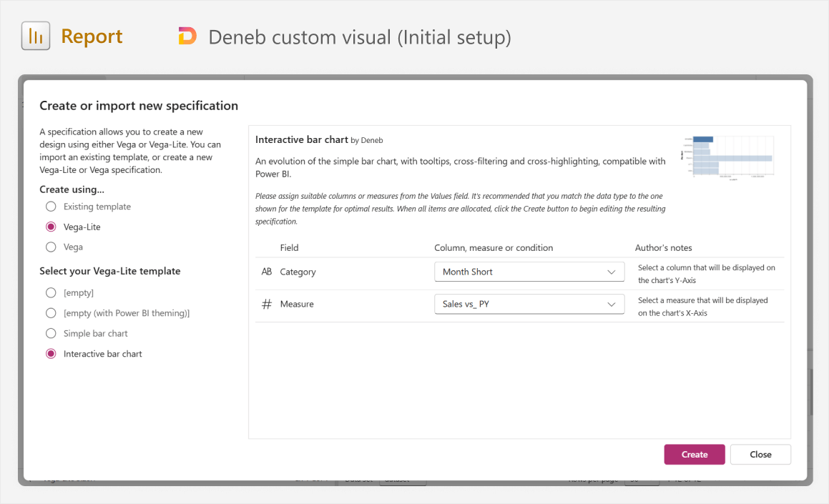Click the AB text type icon beside Category
Screen dimensions: 829x504
(267, 272)
